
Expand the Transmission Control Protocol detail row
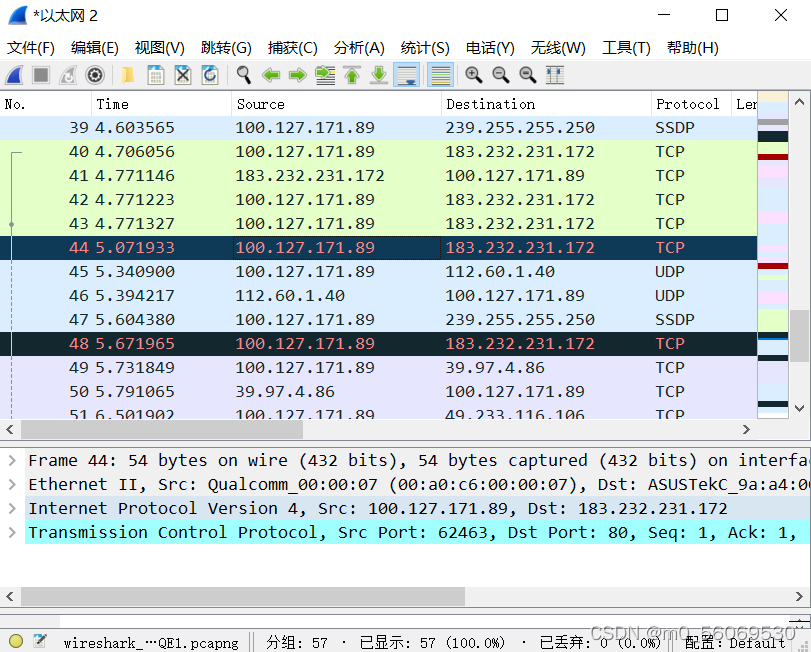[10, 532]
